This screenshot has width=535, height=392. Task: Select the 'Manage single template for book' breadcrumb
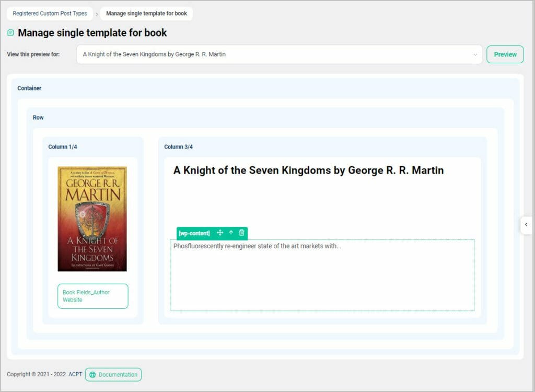click(146, 14)
